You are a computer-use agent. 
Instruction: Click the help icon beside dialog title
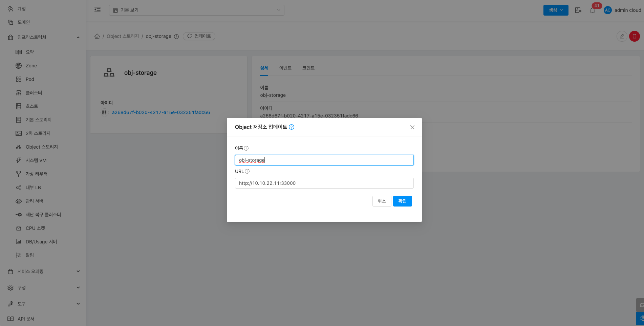292,127
